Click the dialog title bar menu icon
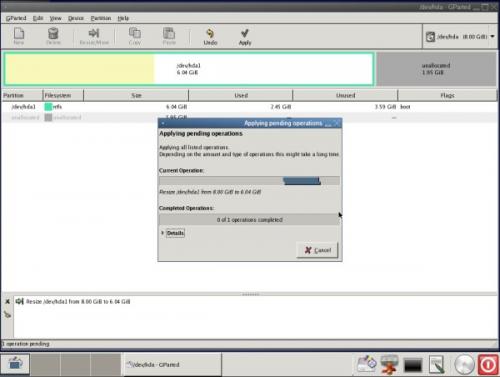Image resolution: width=500 pixels, height=377 pixels. (163, 123)
